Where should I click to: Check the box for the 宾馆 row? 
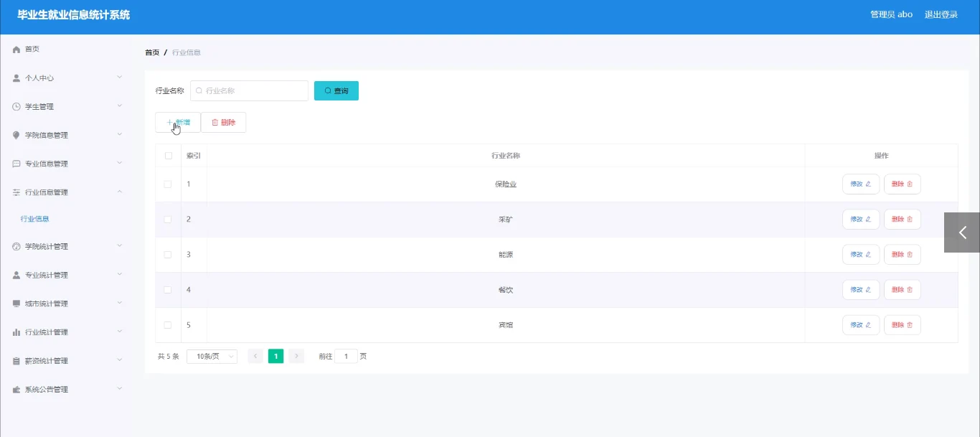click(168, 325)
